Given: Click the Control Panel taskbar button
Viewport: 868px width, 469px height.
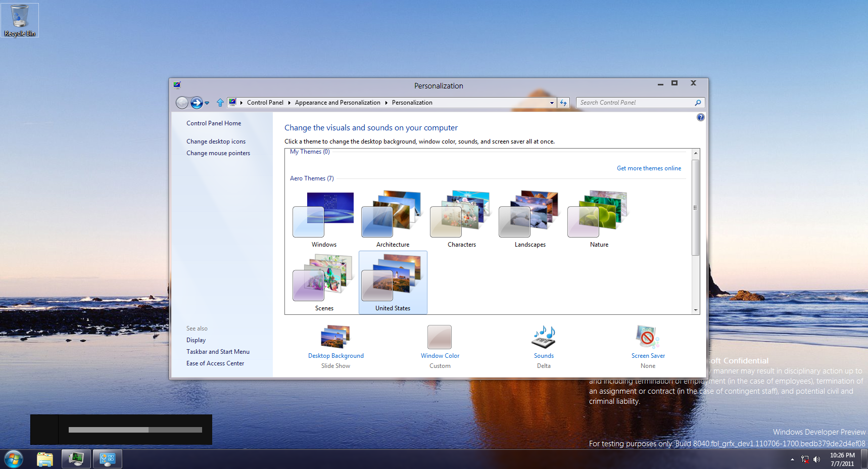Looking at the screenshot, I should 108,459.
